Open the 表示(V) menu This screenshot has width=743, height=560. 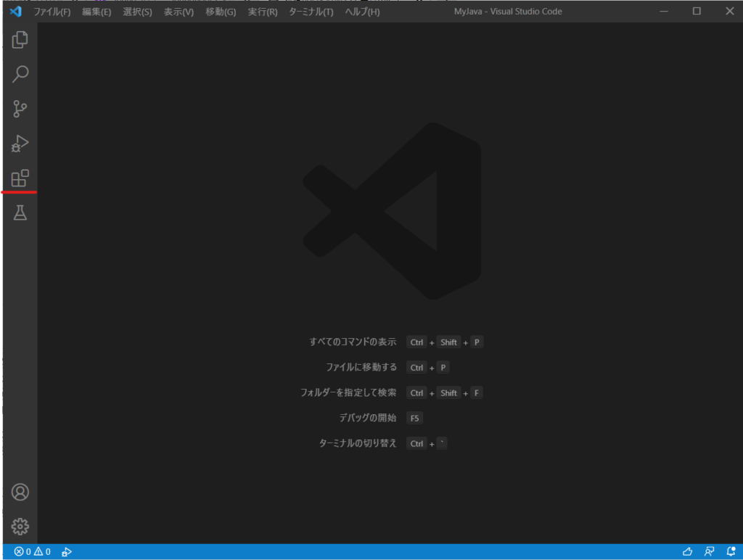coord(178,12)
